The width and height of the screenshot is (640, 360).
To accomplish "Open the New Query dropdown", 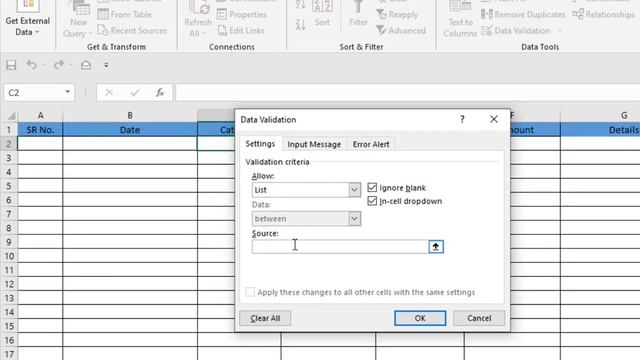I will (77, 20).
